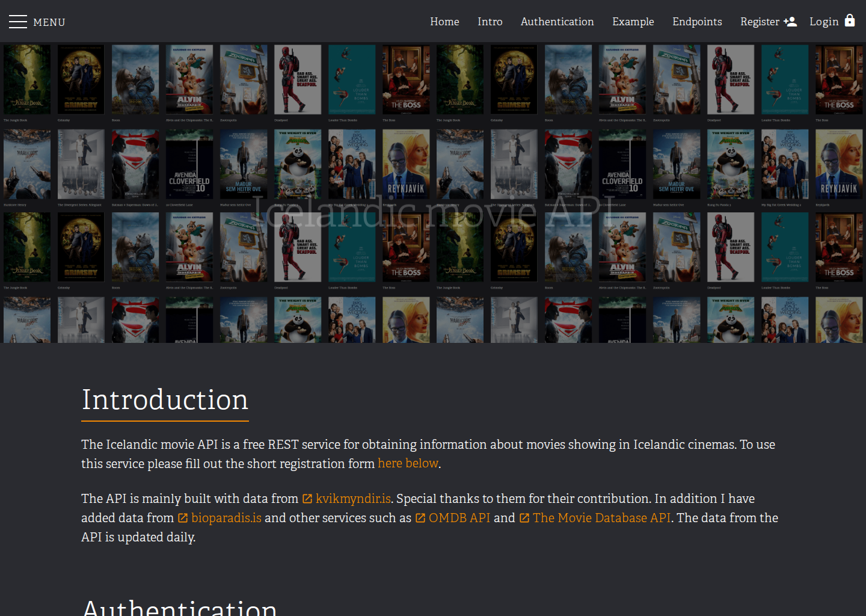Viewport: 866px width, 616px height.
Task: Click the first Reykjavík movie poster
Action: click(406, 164)
